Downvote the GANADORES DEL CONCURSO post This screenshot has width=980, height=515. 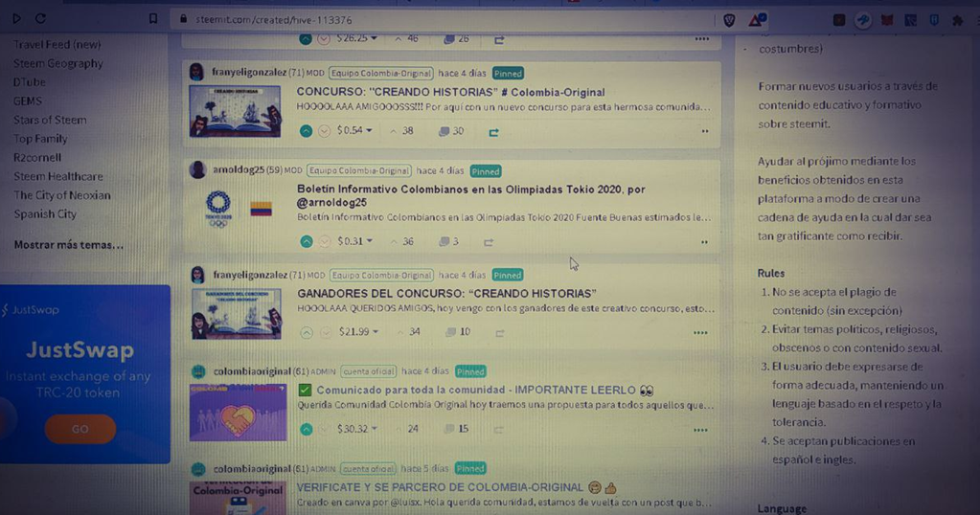click(326, 333)
